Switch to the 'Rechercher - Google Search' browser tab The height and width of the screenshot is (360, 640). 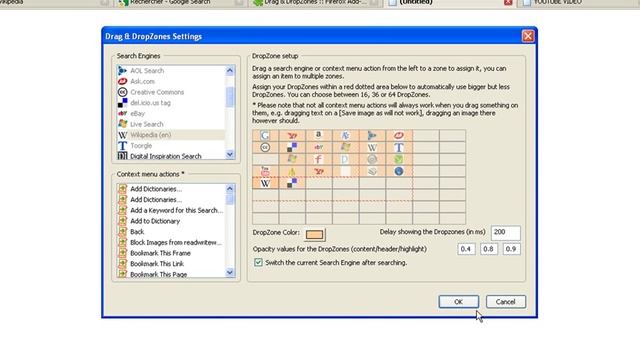(x=180, y=2)
